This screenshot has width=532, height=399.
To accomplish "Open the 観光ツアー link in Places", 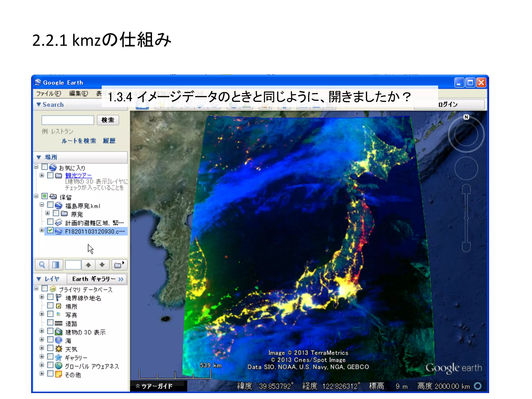I will 78,175.
